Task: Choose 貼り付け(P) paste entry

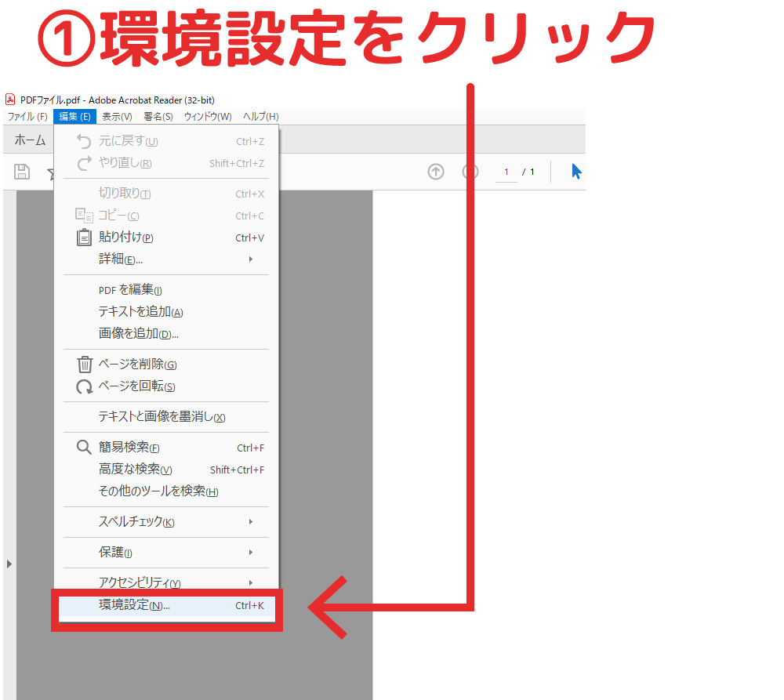Action: pyautogui.click(x=166, y=238)
